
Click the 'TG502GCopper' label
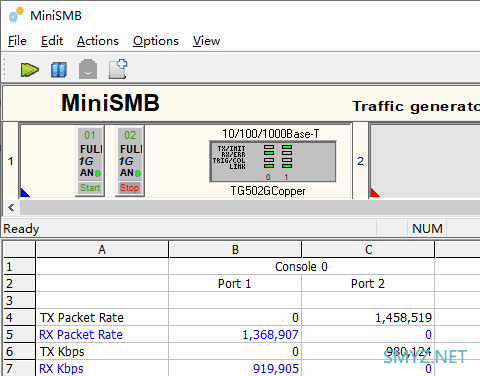pyautogui.click(x=268, y=191)
